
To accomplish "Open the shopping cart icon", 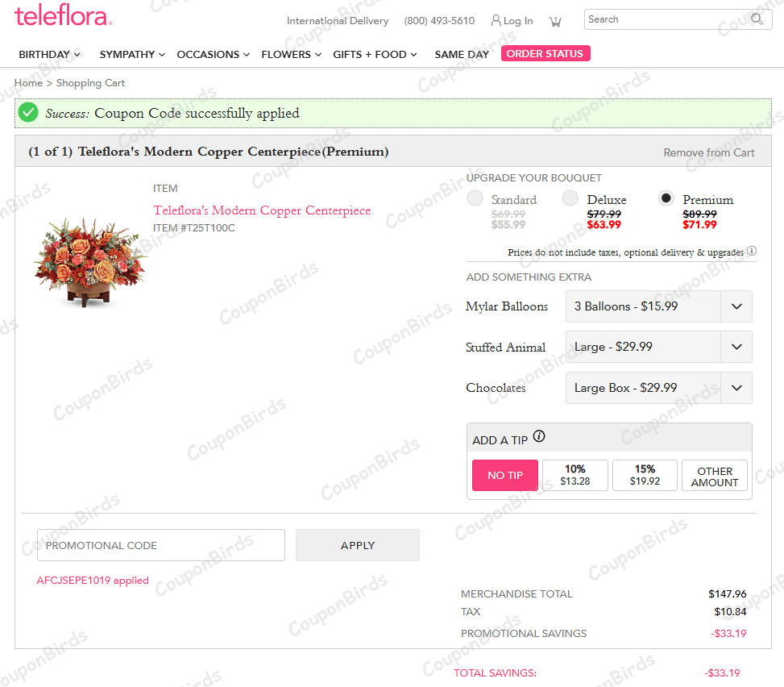I will pos(555,22).
